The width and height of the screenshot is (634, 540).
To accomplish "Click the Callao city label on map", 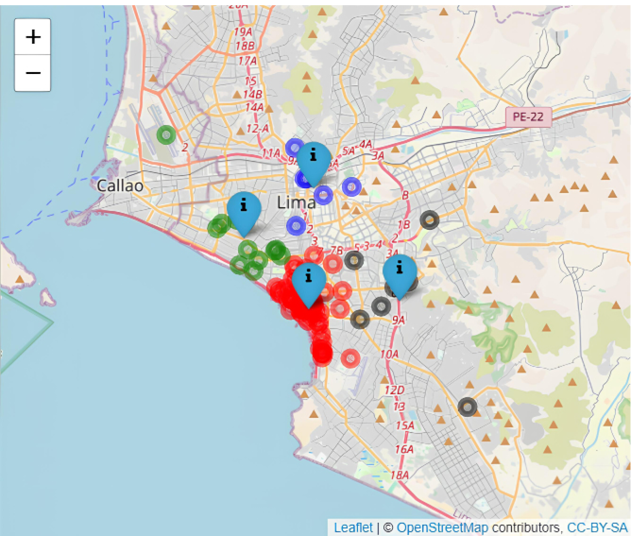I will click(x=121, y=185).
